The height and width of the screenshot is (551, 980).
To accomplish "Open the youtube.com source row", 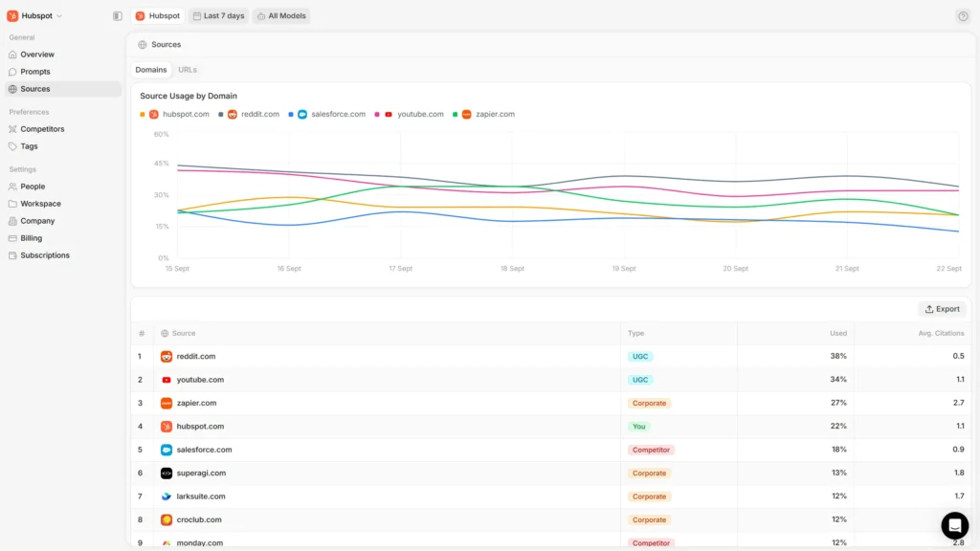I will 550,380.
